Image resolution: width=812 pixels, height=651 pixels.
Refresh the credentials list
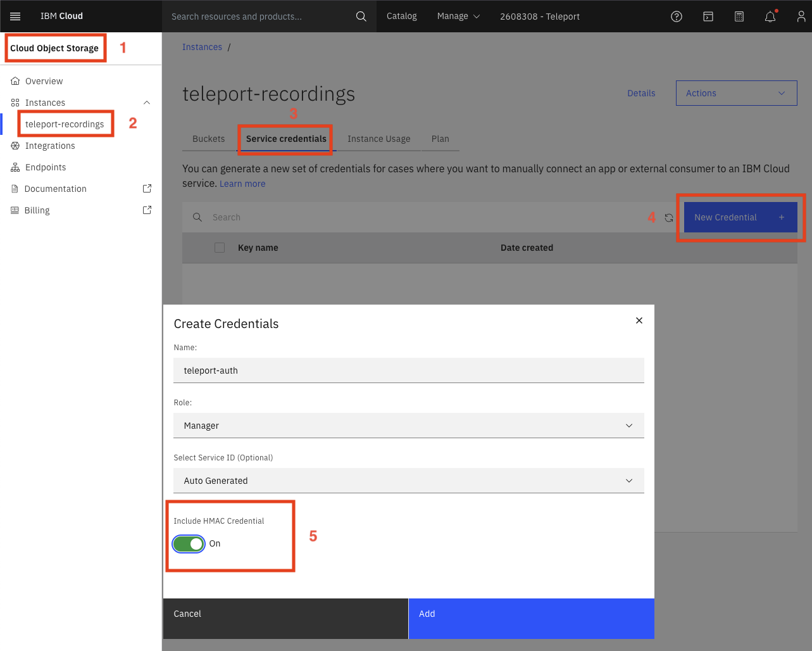[x=669, y=217]
